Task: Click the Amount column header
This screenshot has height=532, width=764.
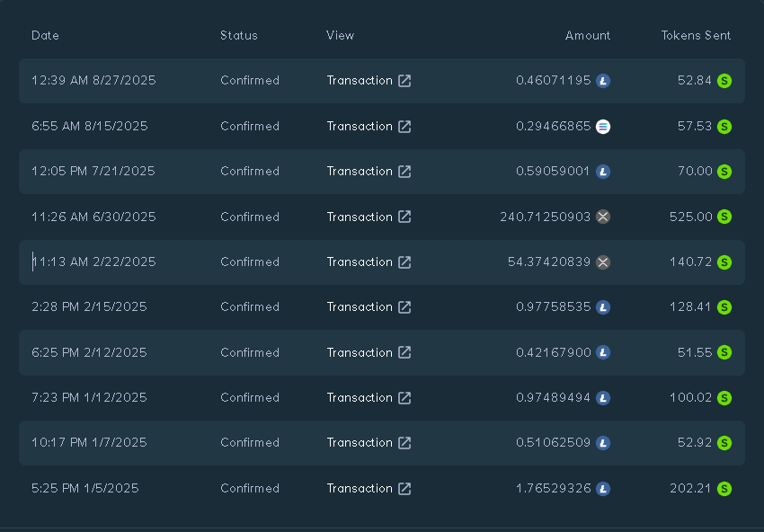Action: click(x=588, y=35)
